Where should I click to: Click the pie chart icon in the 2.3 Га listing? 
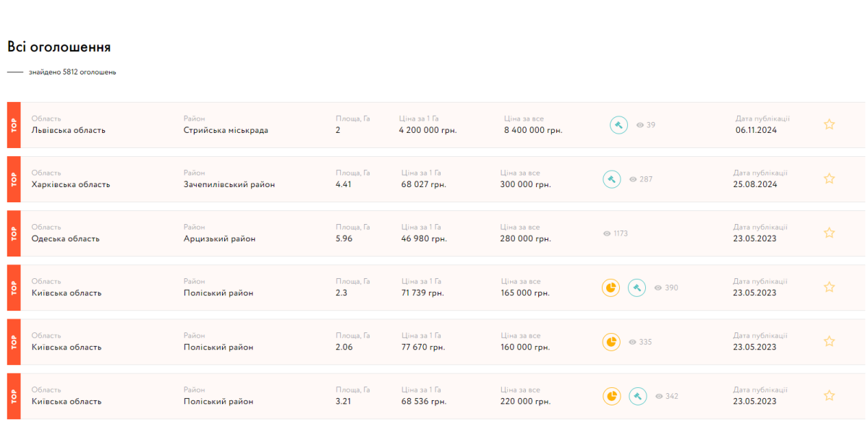(611, 288)
